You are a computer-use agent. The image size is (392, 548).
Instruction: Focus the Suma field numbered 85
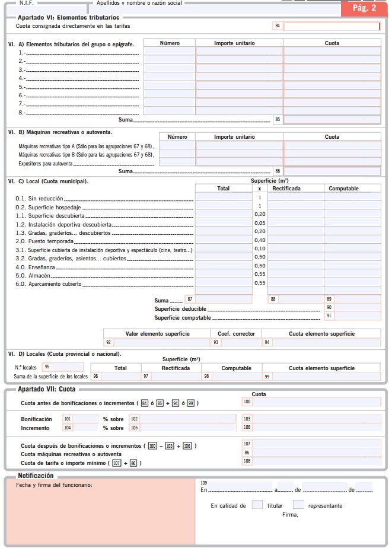point(332,120)
